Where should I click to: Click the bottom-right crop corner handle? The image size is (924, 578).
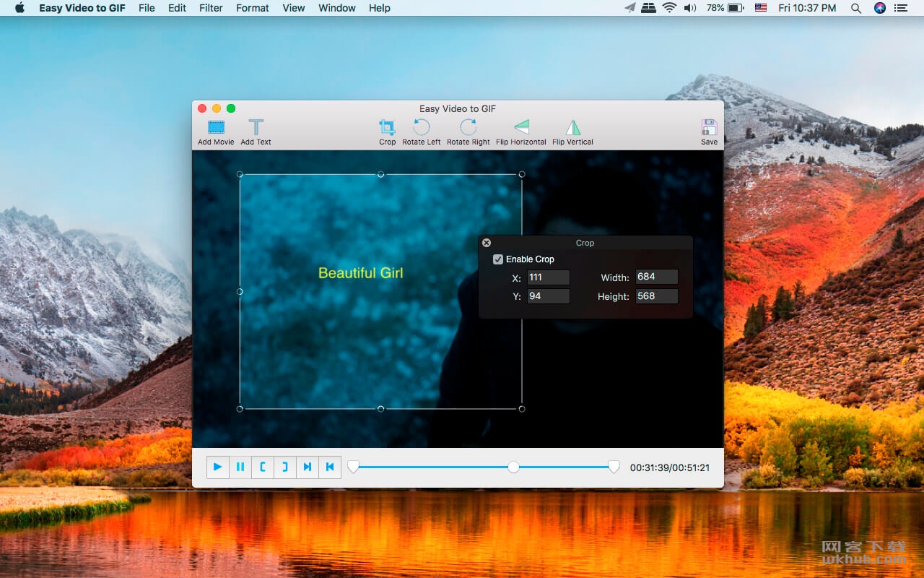pos(522,409)
